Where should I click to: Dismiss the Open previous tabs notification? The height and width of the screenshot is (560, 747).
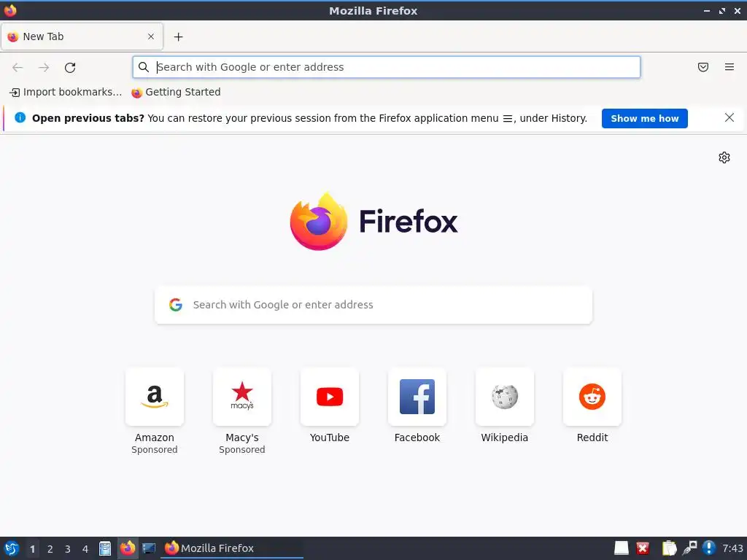pyautogui.click(x=729, y=117)
